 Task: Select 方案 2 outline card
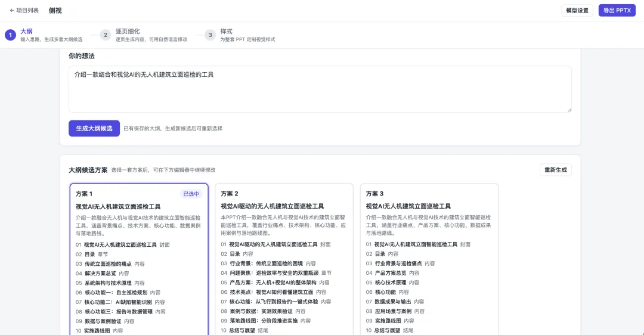pyautogui.click(x=284, y=259)
